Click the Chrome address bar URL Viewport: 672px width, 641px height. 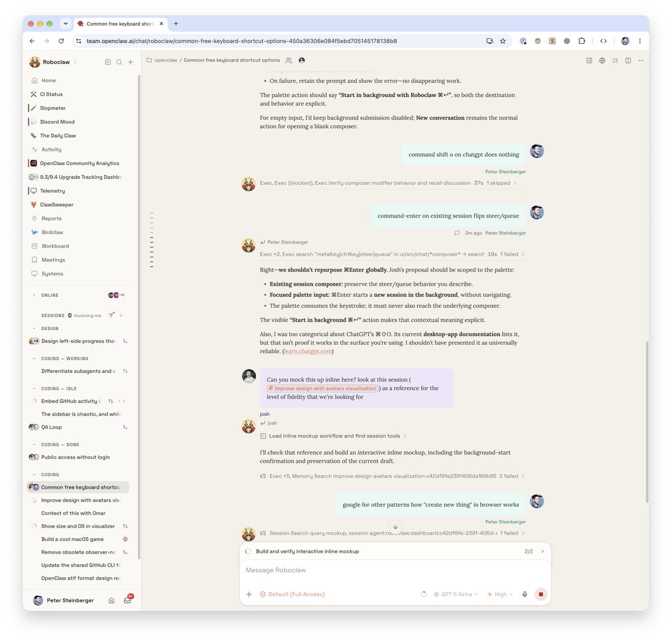(x=241, y=41)
